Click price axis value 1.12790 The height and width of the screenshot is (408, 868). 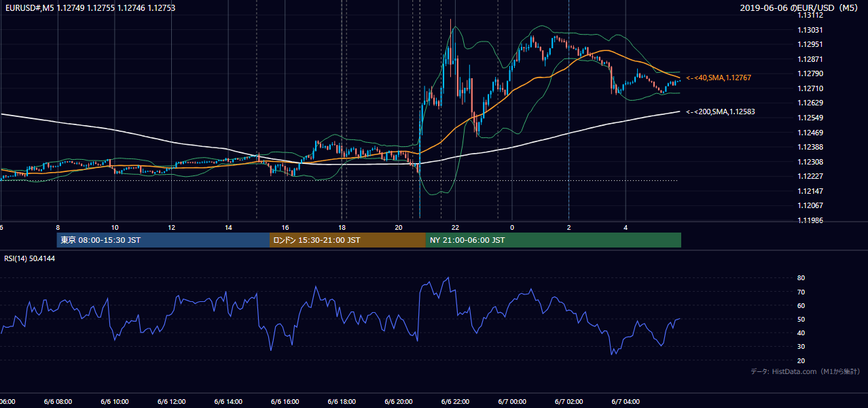pyautogui.click(x=810, y=74)
